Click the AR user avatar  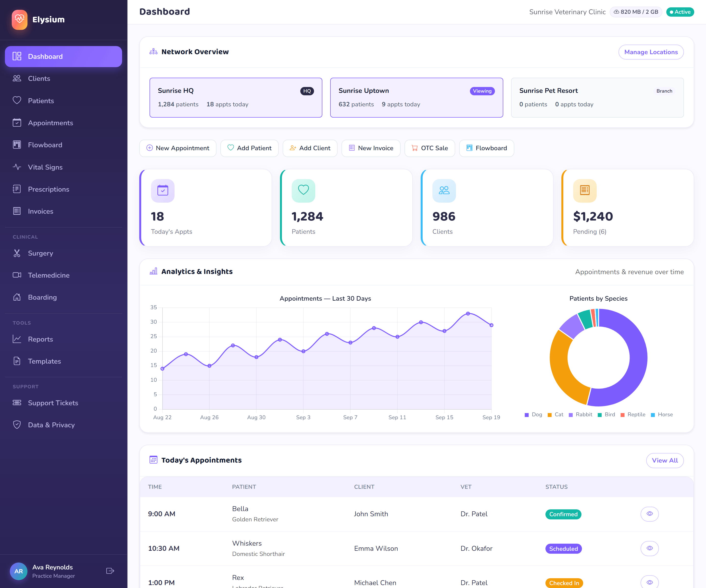(18, 571)
